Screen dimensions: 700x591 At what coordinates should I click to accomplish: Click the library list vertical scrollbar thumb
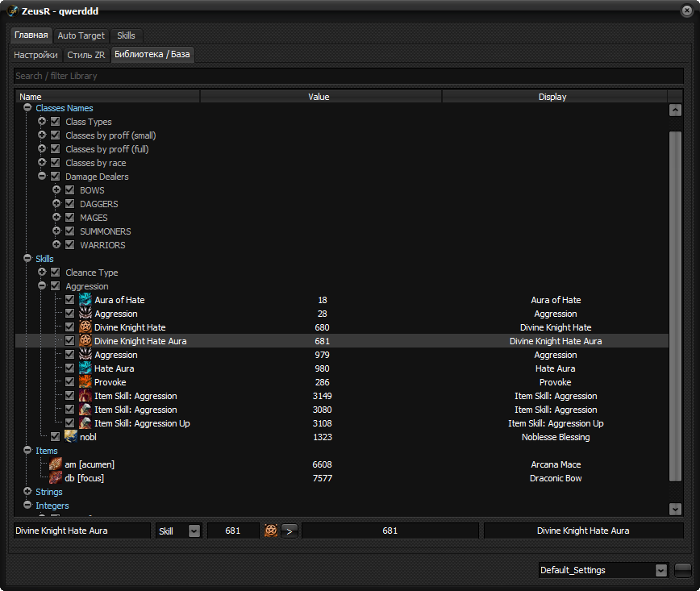(x=675, y=306)
